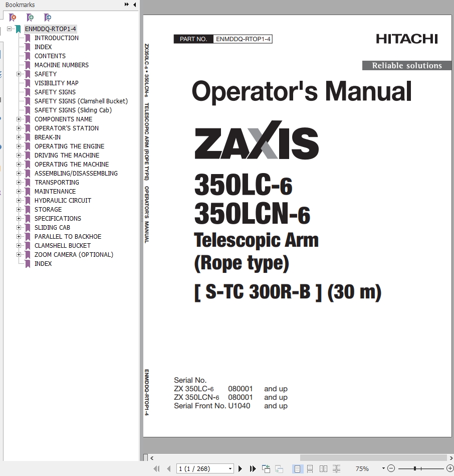The height and width of the screenshot is (476, 454).
Task: Open the VISIBILITY MAP bookmark
Action: [x=57, y=83]
